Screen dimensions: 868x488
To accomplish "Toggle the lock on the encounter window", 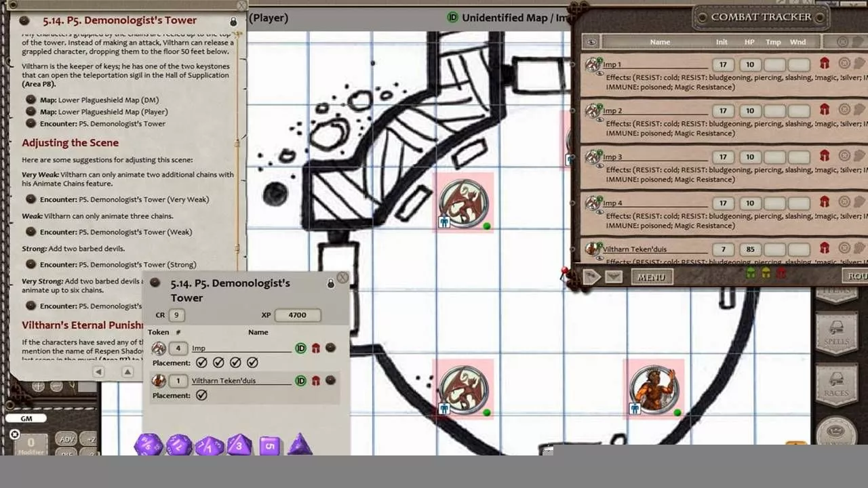I will click(331, 283).
